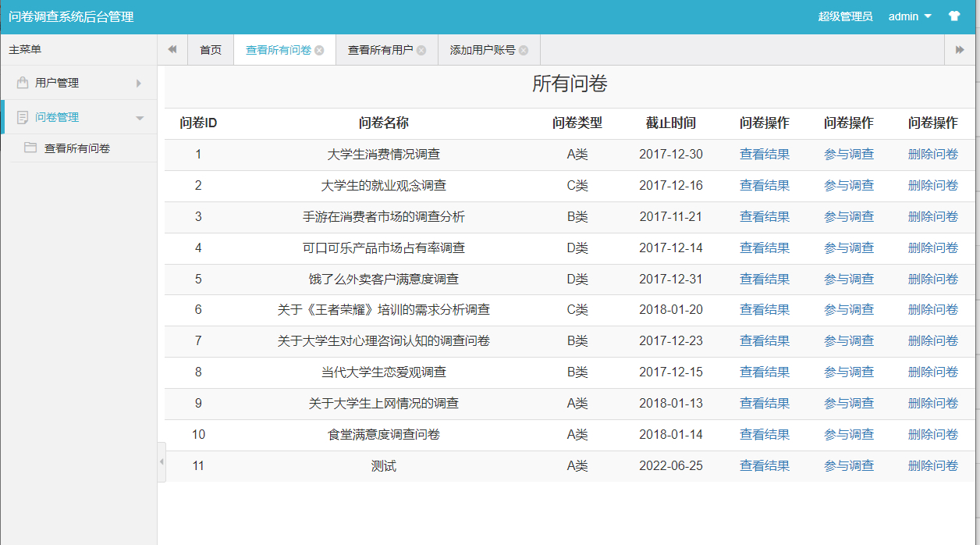The height and width of the screenshot is (545, 980).
Task: Join the 关于大学生上网情况的调查 survey
Action: [849, 404]
